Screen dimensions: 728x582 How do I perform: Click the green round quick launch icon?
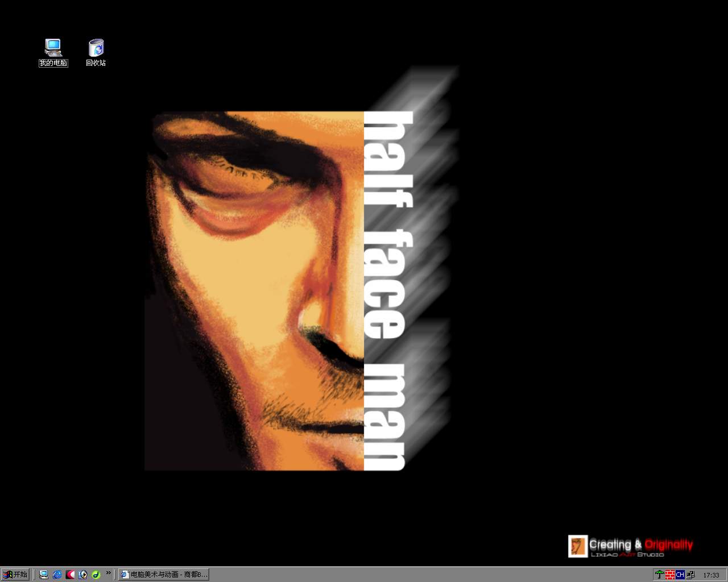coord(96,575)
